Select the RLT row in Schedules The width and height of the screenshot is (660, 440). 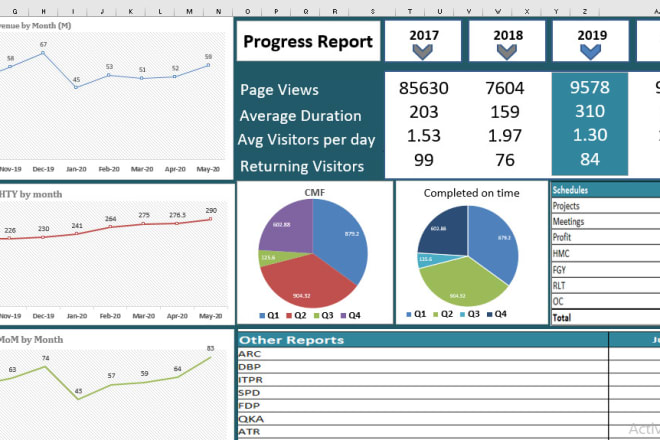[x=606, y=285]
